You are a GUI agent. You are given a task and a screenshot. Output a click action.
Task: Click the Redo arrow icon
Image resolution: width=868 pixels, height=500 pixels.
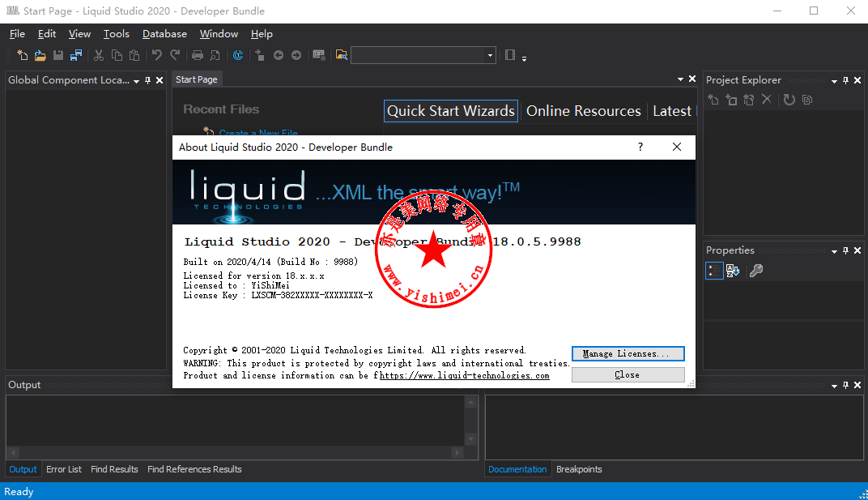[x=175, y=55]
